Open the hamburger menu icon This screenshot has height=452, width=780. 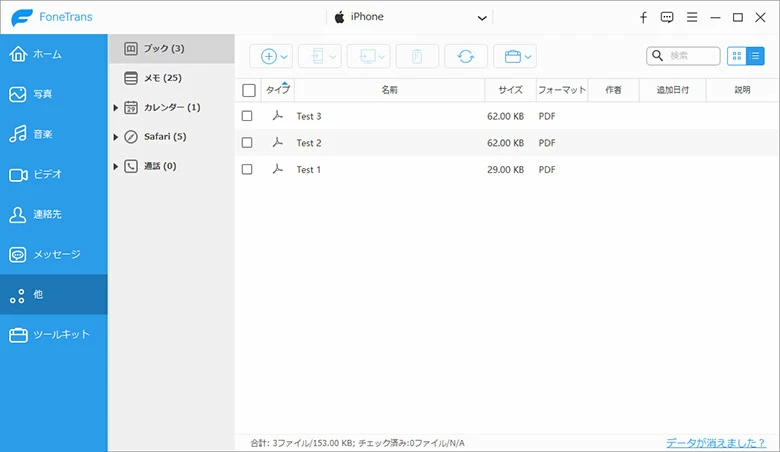coord(691,17)
